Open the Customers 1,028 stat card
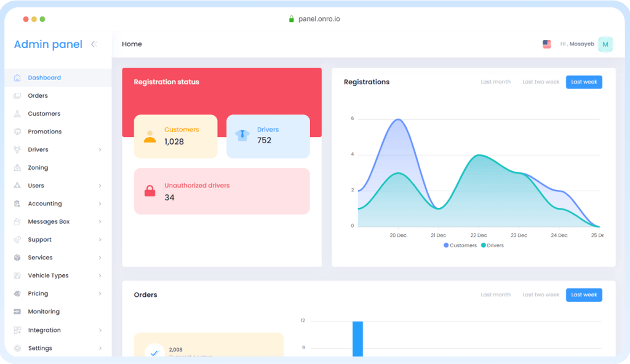The width and height of the screenshot is (630, 364). (x=175, y=136)
